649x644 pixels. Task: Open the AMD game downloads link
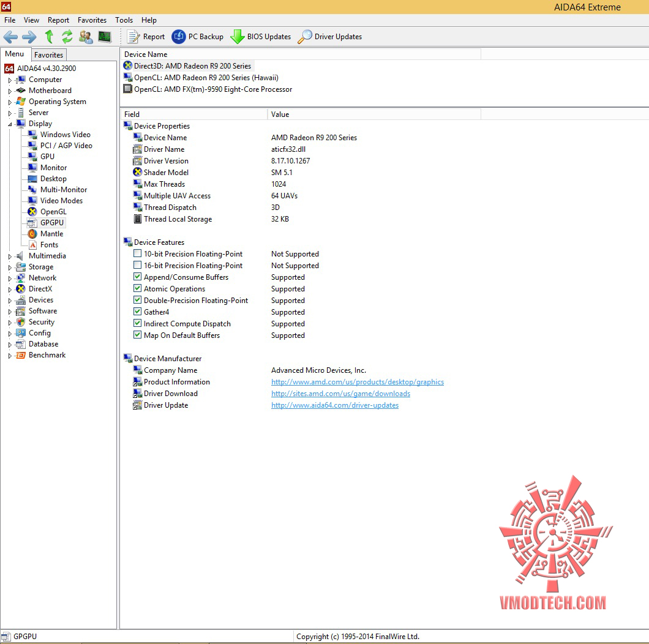coord(340,393)
